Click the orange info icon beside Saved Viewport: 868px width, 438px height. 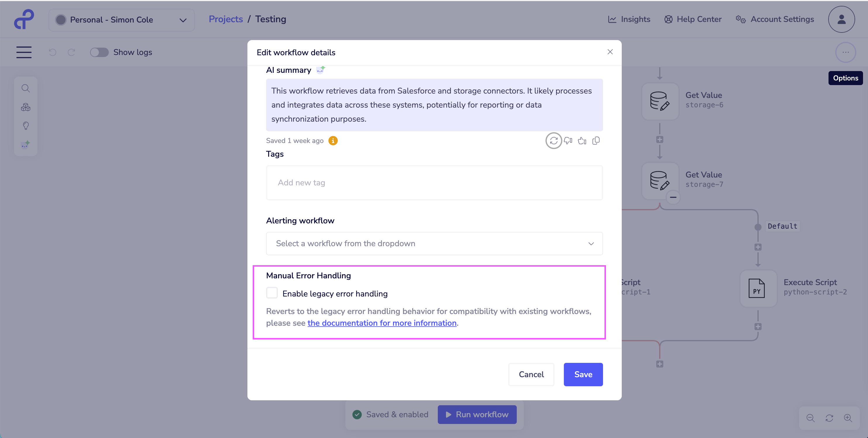[x=333, y=141]
